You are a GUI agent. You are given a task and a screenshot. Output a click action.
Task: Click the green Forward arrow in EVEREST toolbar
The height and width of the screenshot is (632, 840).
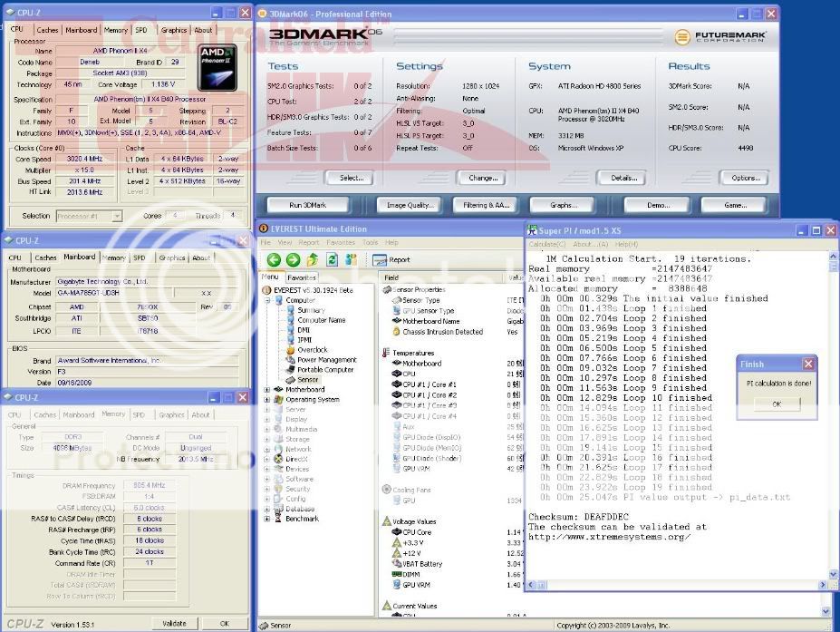(x=293, y=260)
